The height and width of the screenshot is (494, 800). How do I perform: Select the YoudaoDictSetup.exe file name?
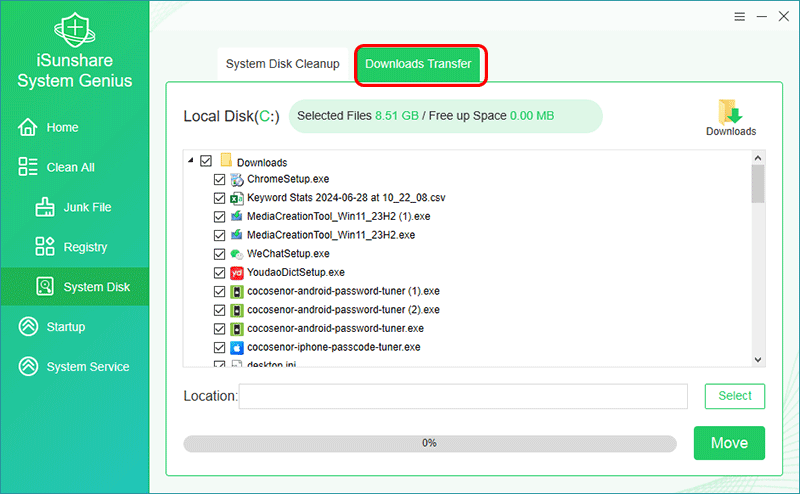[296, 272]
